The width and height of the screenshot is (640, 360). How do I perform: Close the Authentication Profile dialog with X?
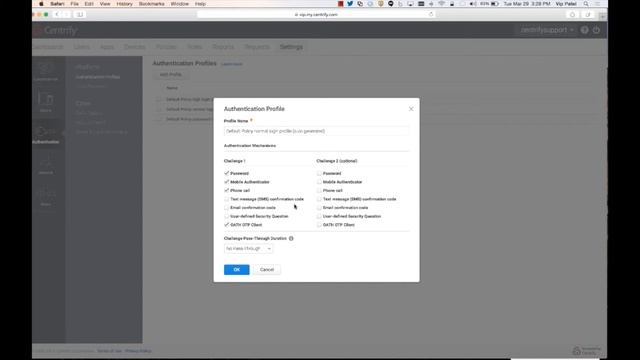pos(411,109)
